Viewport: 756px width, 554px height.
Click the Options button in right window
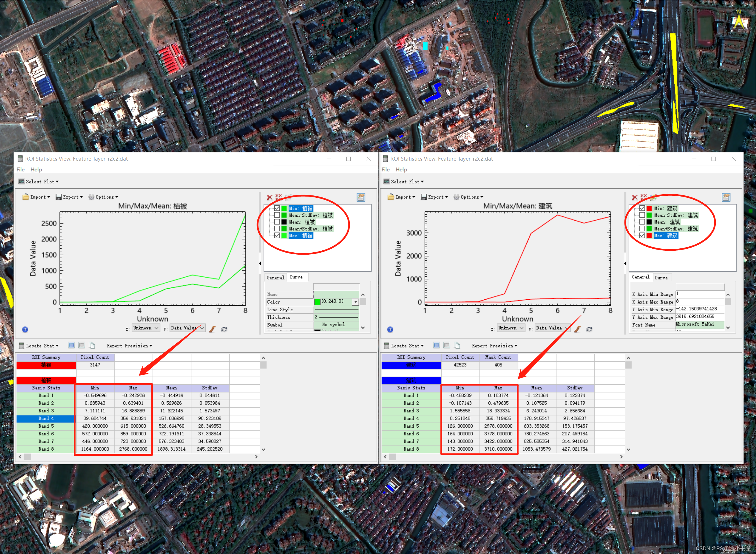pos(469,197)
